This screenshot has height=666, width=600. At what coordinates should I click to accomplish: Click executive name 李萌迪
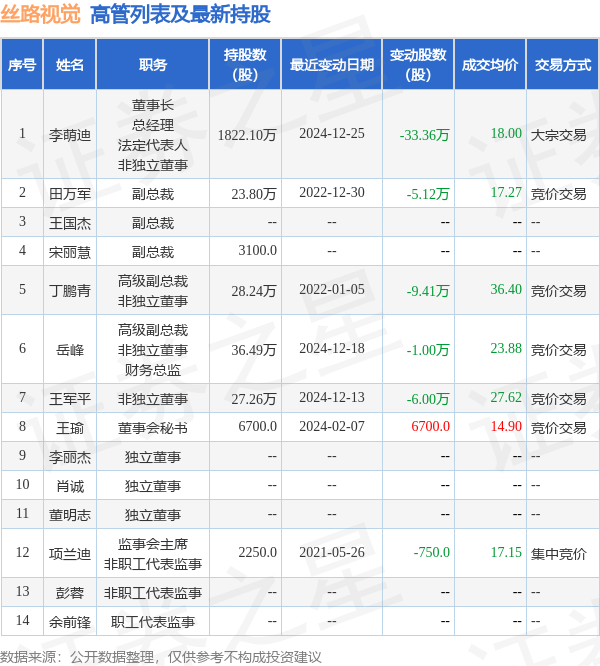[x=70, y=134]
